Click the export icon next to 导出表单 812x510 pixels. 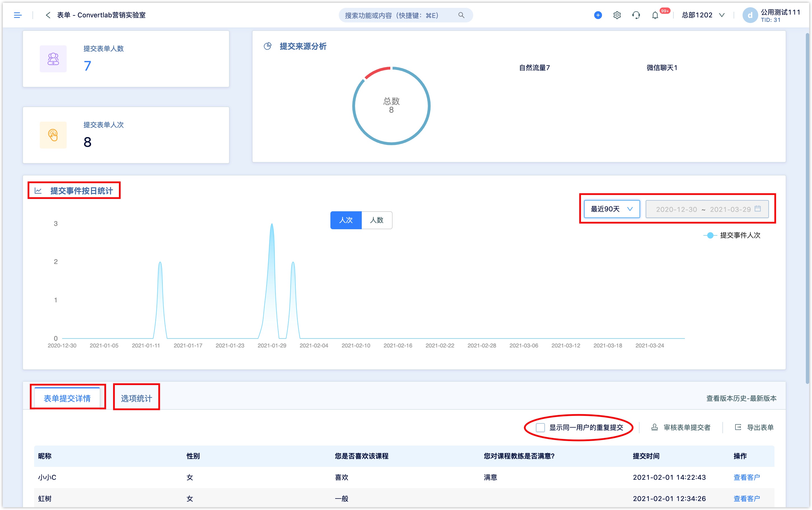point(738,427)
